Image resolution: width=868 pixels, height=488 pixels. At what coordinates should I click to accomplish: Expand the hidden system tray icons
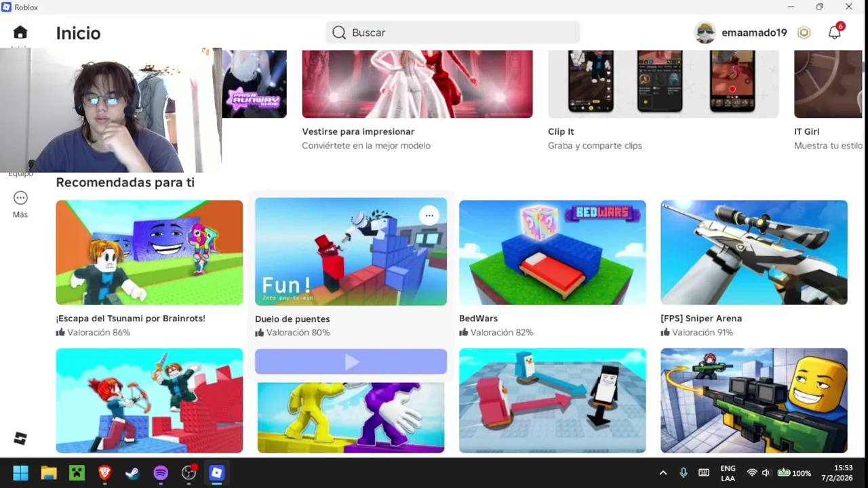tap(663, 473)
